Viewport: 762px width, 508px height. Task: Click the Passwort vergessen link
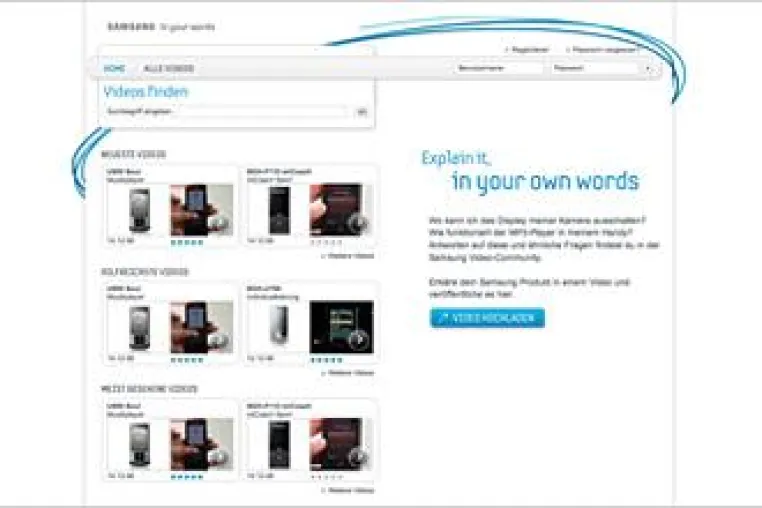tap(604, 50)
